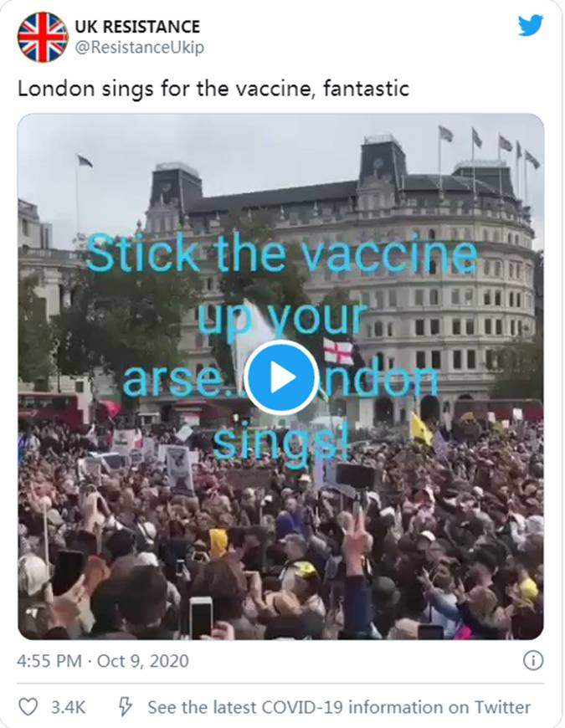Viewport: 565px width, 728px height.
Task: Open the 4:55 PM timestamp link
Action: tap(49, 661)
